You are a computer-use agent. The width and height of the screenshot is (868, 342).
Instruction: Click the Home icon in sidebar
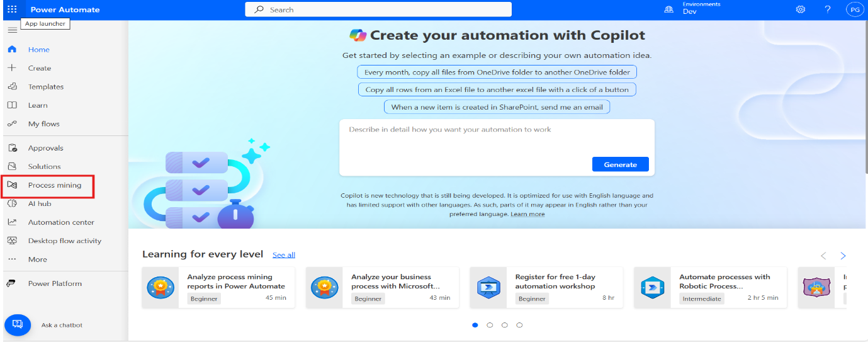coord(12,49)
